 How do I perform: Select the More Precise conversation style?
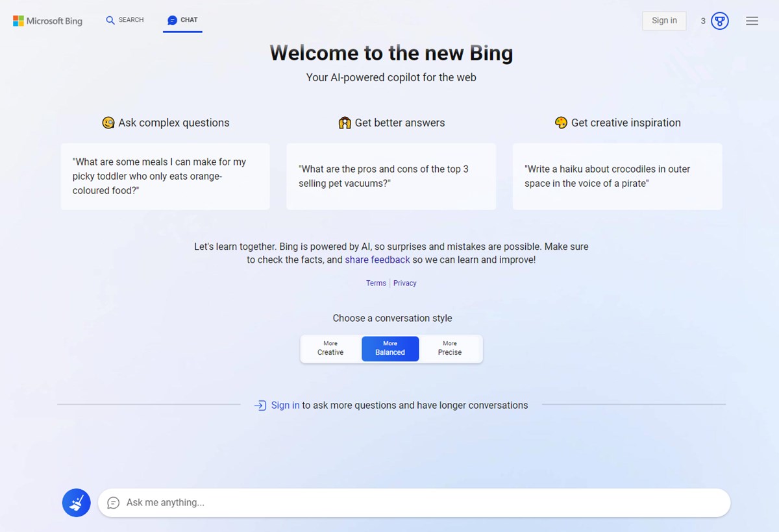point(450,348)
